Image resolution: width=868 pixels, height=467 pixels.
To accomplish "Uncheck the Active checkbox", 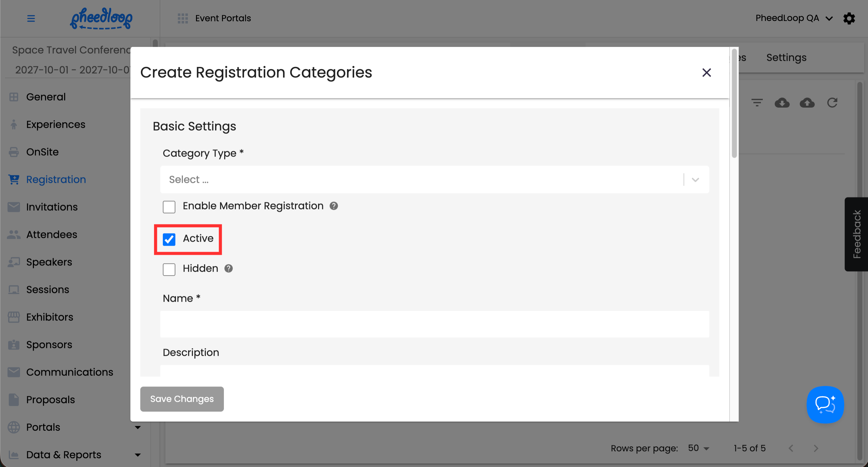I will tap(169, 239).
